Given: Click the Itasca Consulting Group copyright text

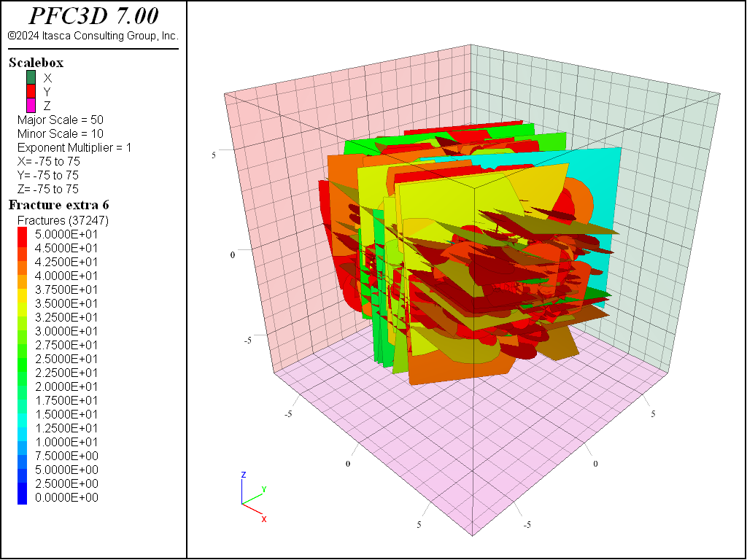Looking at the screenshot, I should pyautogui.click(x=93, y=35).
